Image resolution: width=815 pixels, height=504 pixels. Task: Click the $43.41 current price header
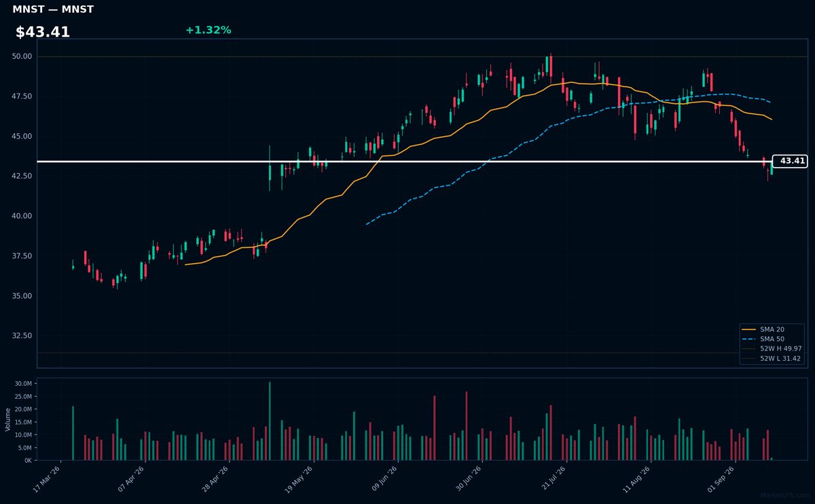(x=43, y=32)
